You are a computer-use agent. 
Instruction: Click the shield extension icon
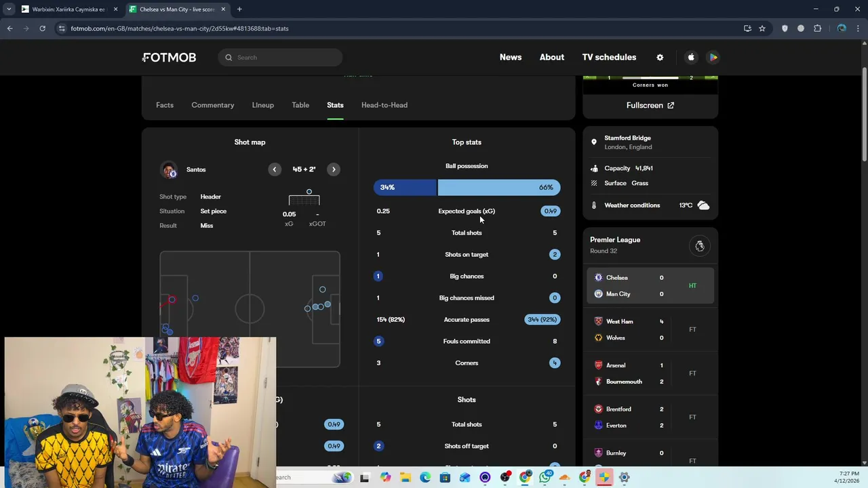point(785,28)
